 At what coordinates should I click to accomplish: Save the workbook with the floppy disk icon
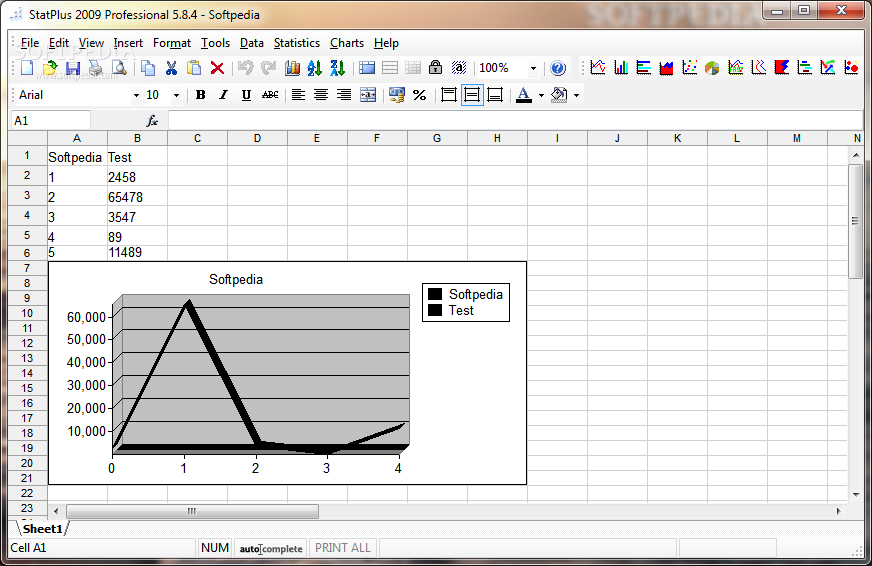pyautogui.click(x=73, y=68)
